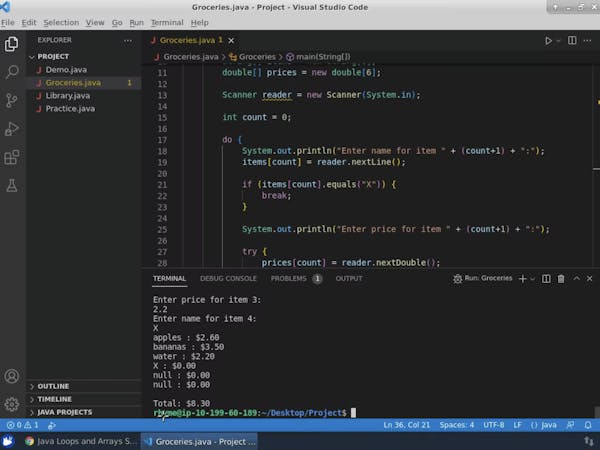The height and width of the screenshot is (450, 600).
Task: Open errors and warnings status indicator
Action: 23,425
